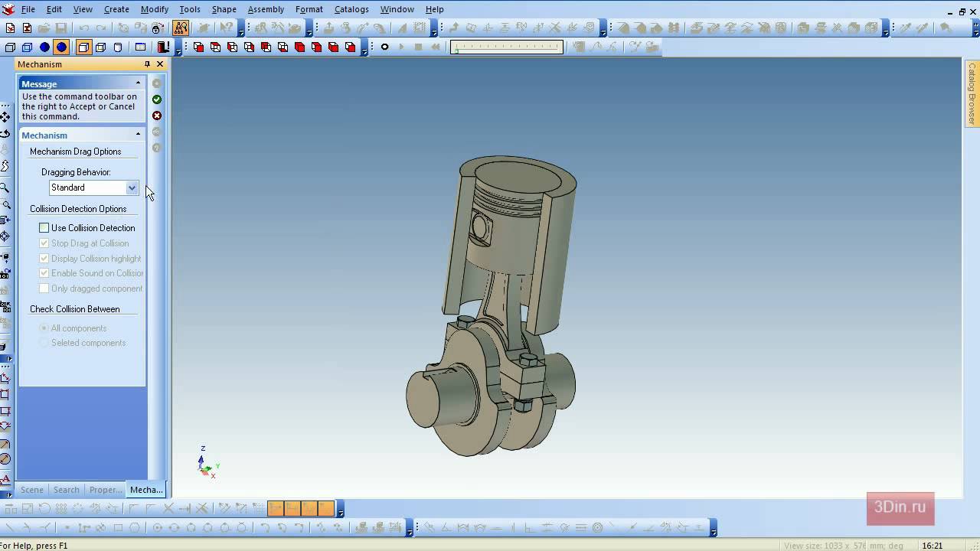
Task: Accept the command with the green checkmark
Action: (157, 99)
